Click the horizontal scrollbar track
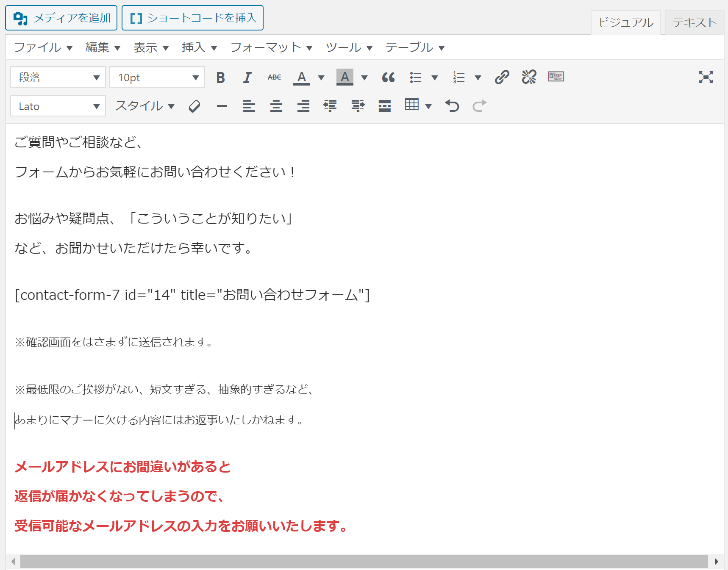Screen dimensions: 728x570 (364, 562)
